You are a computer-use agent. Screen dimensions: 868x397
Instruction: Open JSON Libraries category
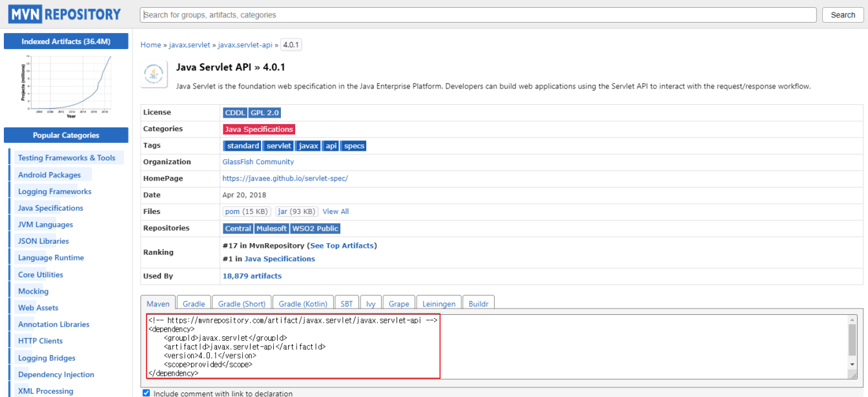(43, 241)
